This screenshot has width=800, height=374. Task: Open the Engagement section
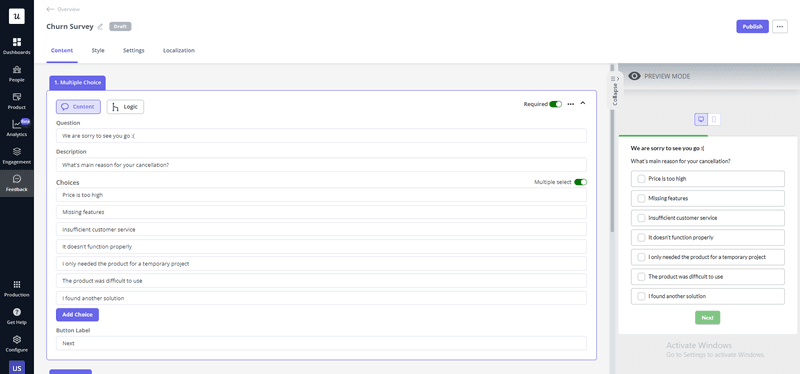click(17, 156)
